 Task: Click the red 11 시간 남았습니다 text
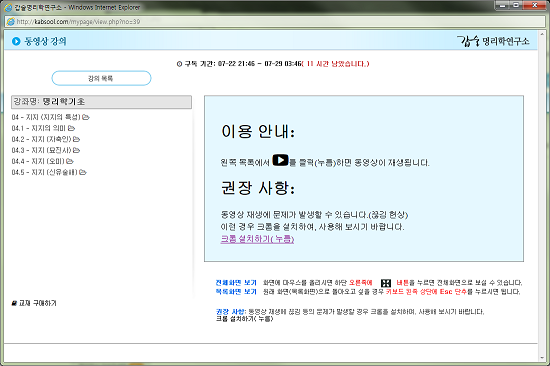336,64
